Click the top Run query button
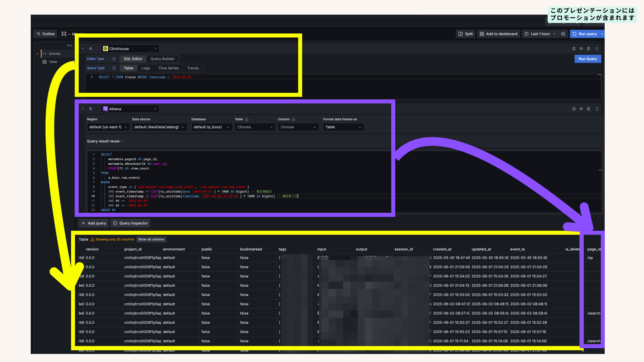Viewport: 644px width, 362px height. [585, 34]
